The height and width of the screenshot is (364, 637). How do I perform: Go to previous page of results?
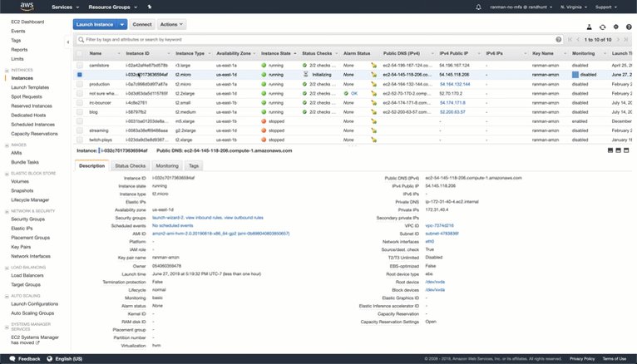[x=578, y=39]
